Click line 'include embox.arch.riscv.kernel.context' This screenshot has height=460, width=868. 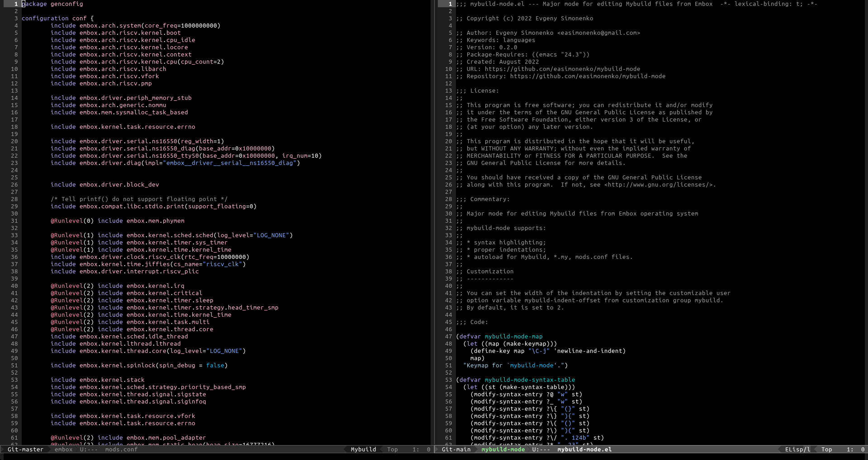point(121,55)
